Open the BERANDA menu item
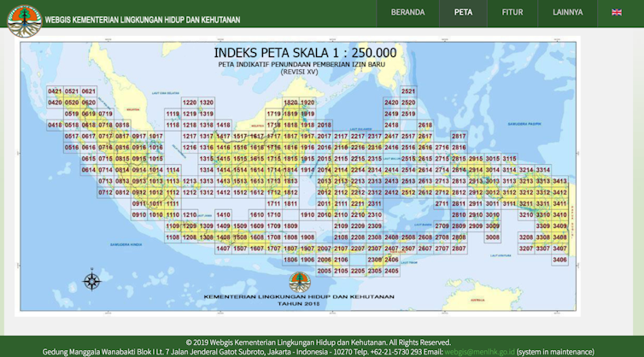 click(408, 12)
